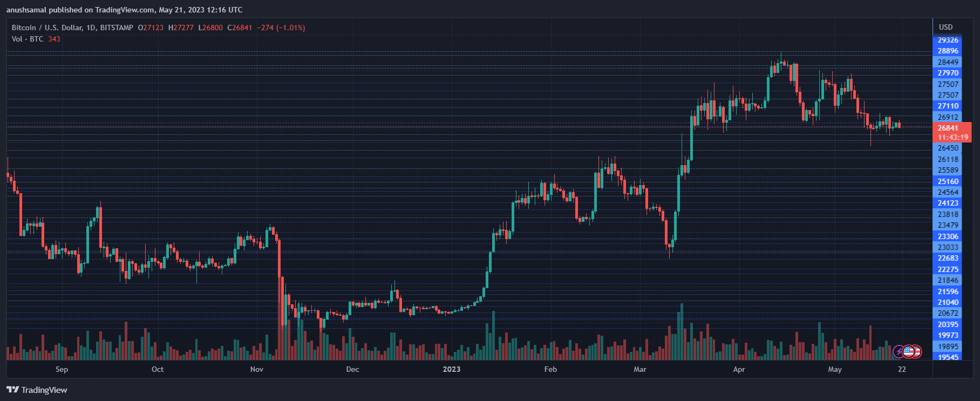Click the current price label 26841

[x=948, y=128]
